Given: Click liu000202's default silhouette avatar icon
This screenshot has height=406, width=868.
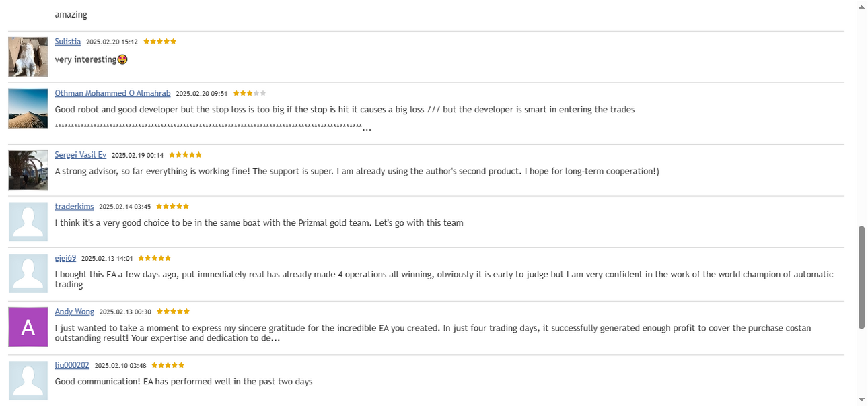Looking at the screenshot, I should click(x=28, y=380).
